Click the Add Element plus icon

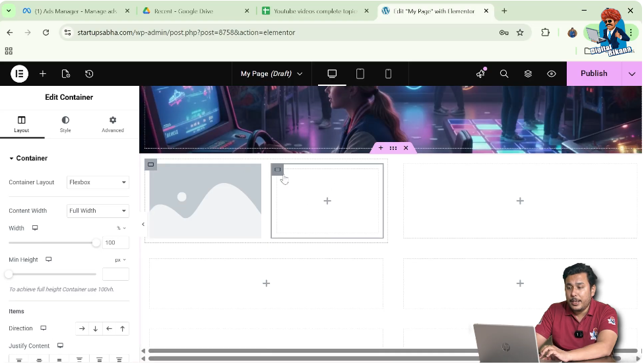[x=43, y=74]
